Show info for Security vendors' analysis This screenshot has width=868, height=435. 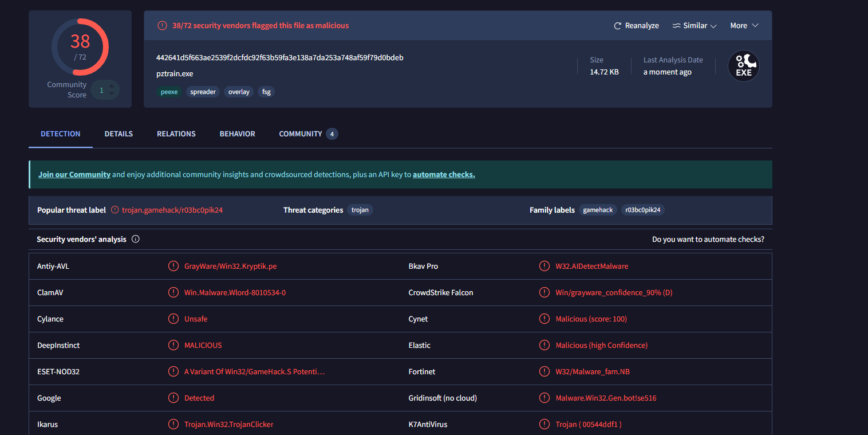pyautogui.click(x=136, y=240)
